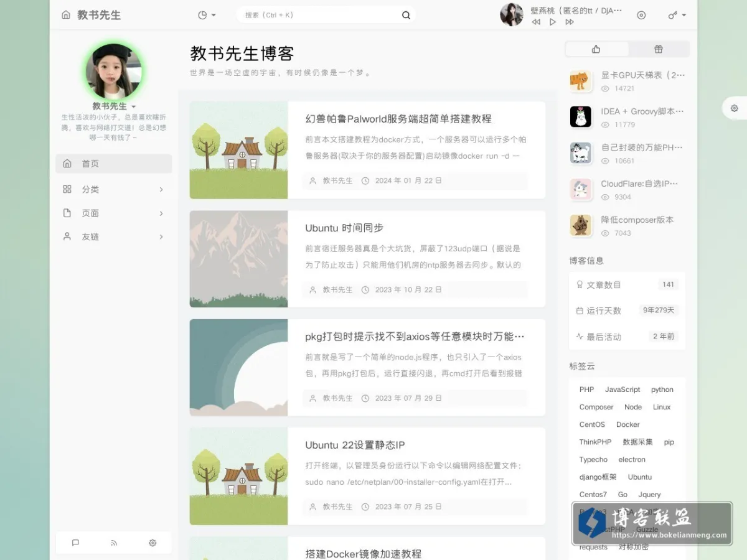Click the cat icon of 显卡GPU天梯表 post
747x560 pixels.
coord(581,81)
